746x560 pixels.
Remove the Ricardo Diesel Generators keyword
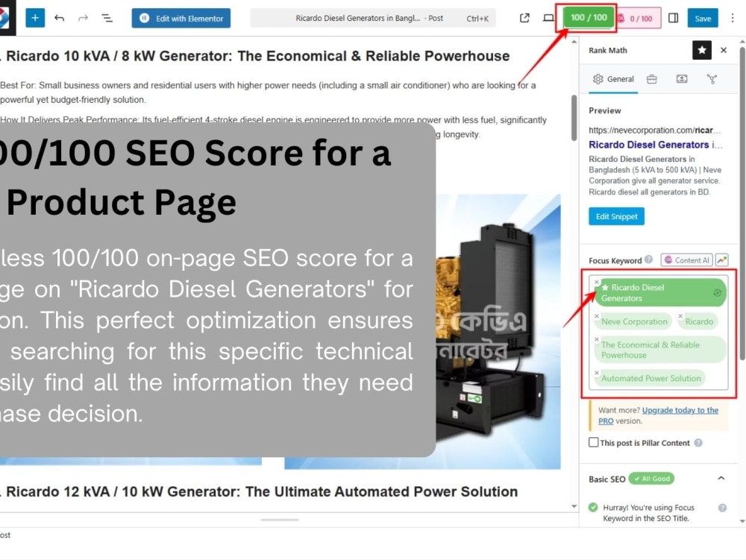[x=597, y=282]
